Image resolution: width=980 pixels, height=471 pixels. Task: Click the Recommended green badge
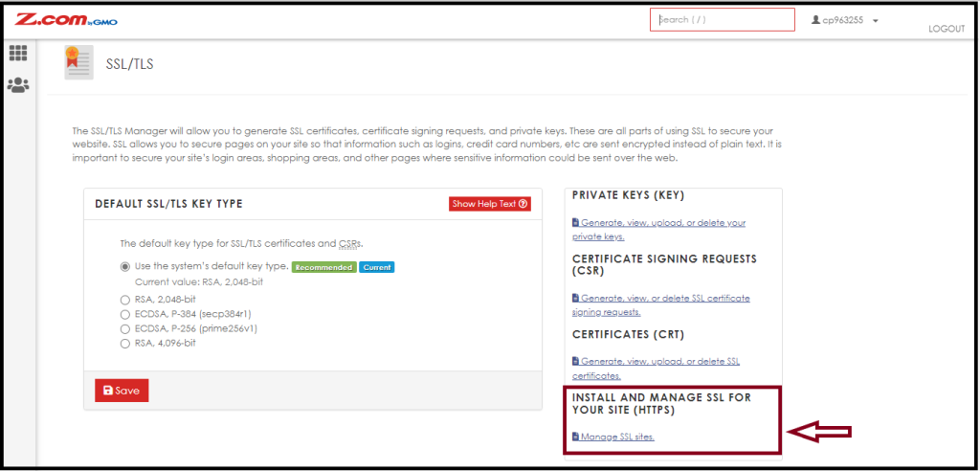[323, 267]
